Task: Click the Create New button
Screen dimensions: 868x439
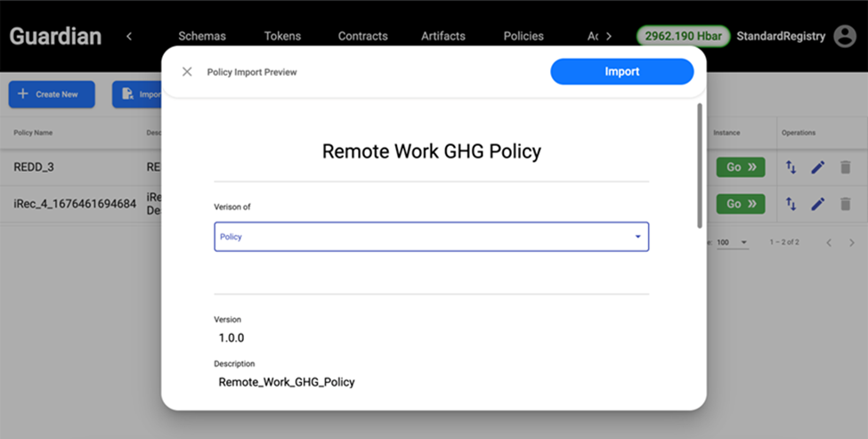Action: (52, 94)
